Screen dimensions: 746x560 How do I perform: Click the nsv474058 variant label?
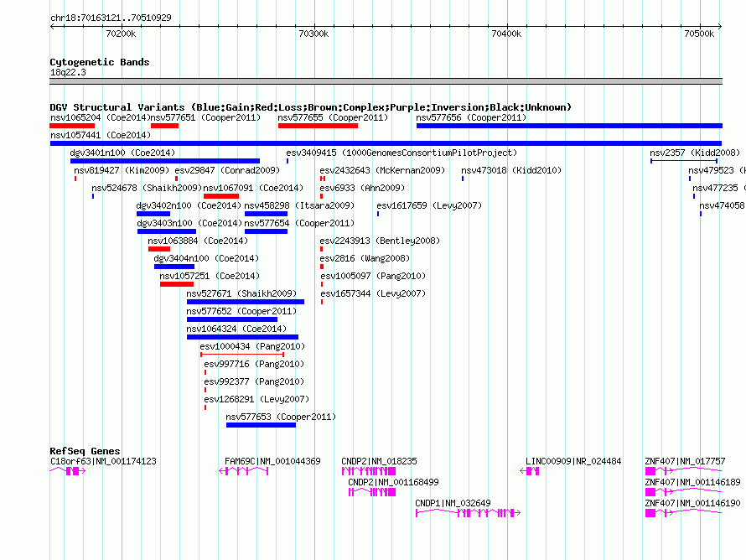pos(723,205)
